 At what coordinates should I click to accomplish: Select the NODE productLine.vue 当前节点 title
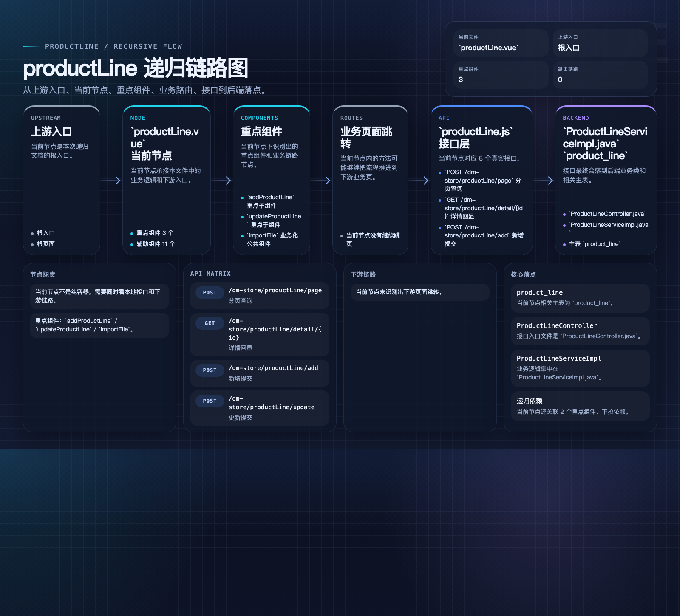(x=164, y=144)
